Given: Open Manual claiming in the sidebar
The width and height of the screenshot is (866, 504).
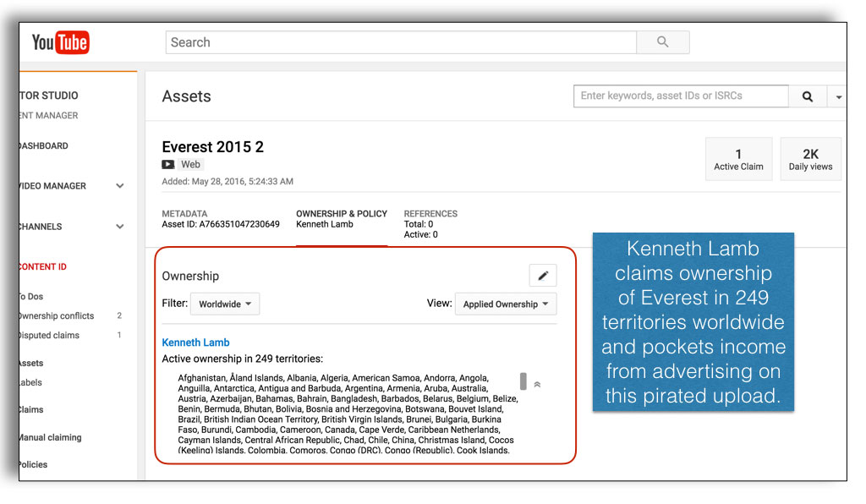Looking at the screenshot, I should (x=51, y=437).
